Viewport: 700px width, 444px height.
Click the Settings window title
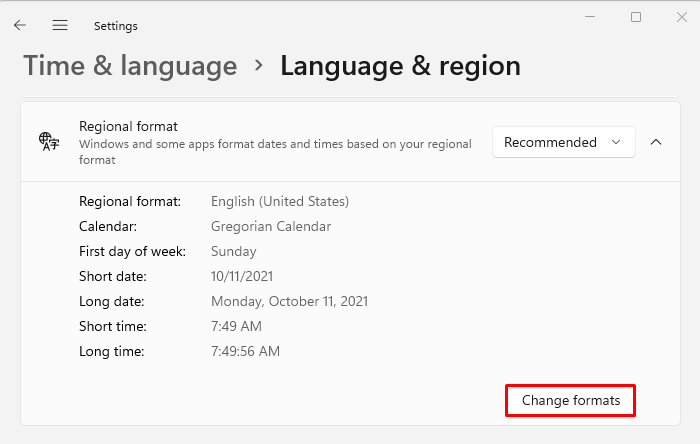[x=116, y=26]
